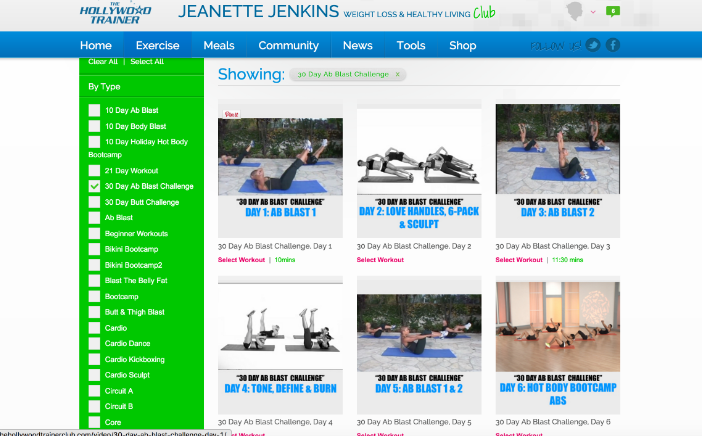This screenshot has height=436, width=702.
Task: Open the Day 3: Ab Blast 2 thumbnail
Action: (558, 171)
